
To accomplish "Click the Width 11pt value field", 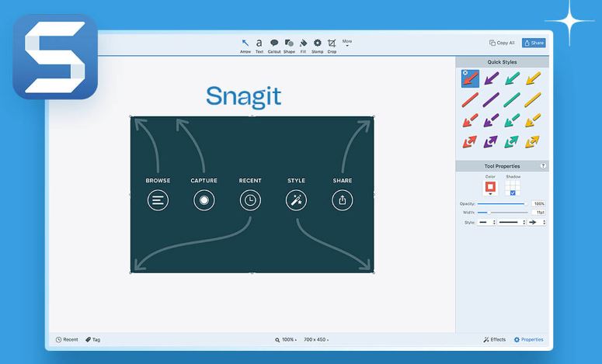I will 538,213.
